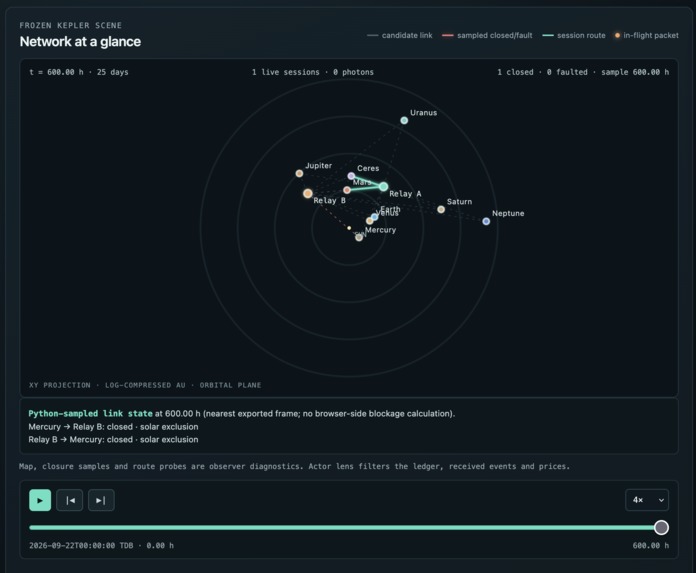
Task: Click the observer diagnostics note text
Action: coord(294,466)
